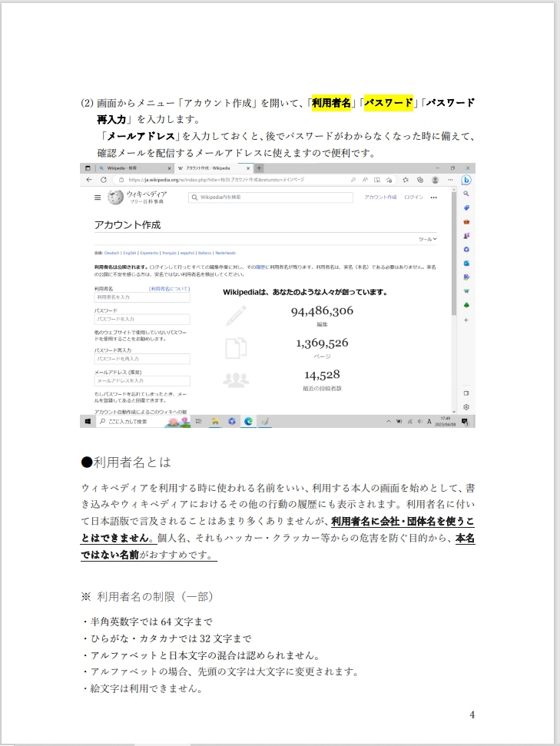This screenshot has width=560, height=746.
Task: Click the green tree icon in Edge sidebar
Action: pos(466,305)
